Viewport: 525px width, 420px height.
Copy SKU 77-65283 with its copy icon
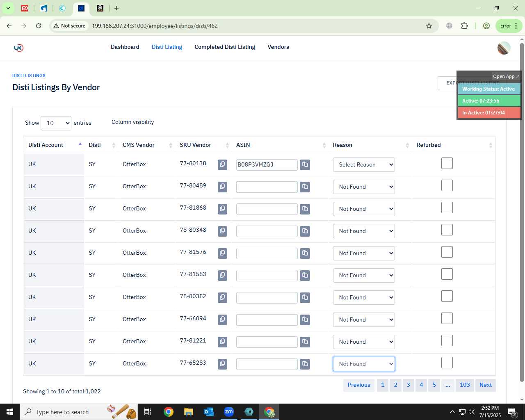[x=222, y=364]
